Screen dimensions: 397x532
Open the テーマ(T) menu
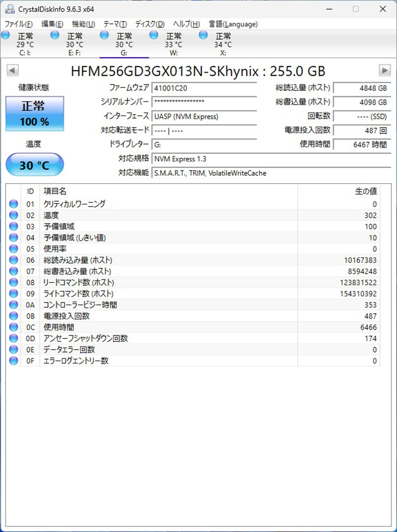pyautogui.click(x=115, y=24)
